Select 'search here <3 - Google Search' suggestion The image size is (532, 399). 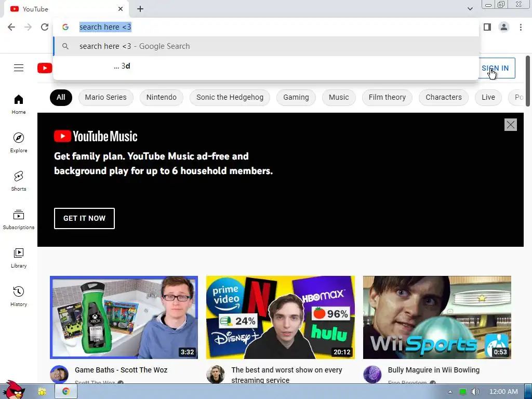[266, 46]
